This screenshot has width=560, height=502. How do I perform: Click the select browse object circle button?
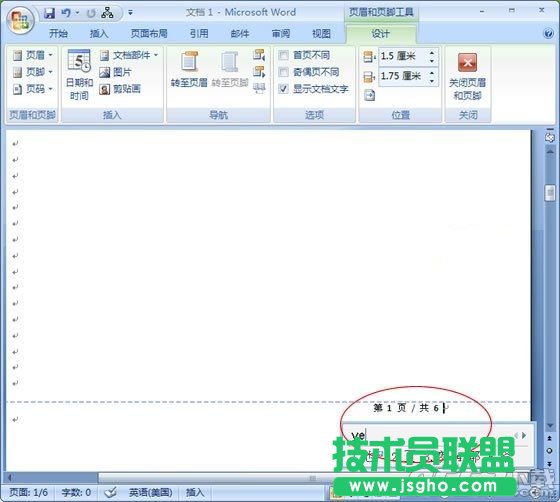[550, 451]
